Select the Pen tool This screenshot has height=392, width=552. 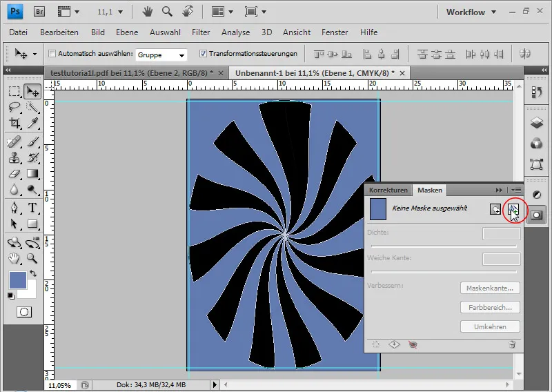(14, 208)
